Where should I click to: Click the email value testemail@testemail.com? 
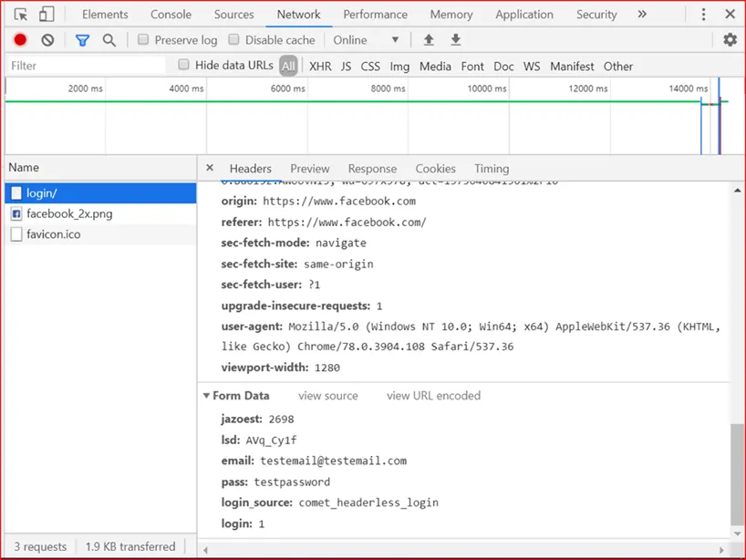tap(333, 461)
